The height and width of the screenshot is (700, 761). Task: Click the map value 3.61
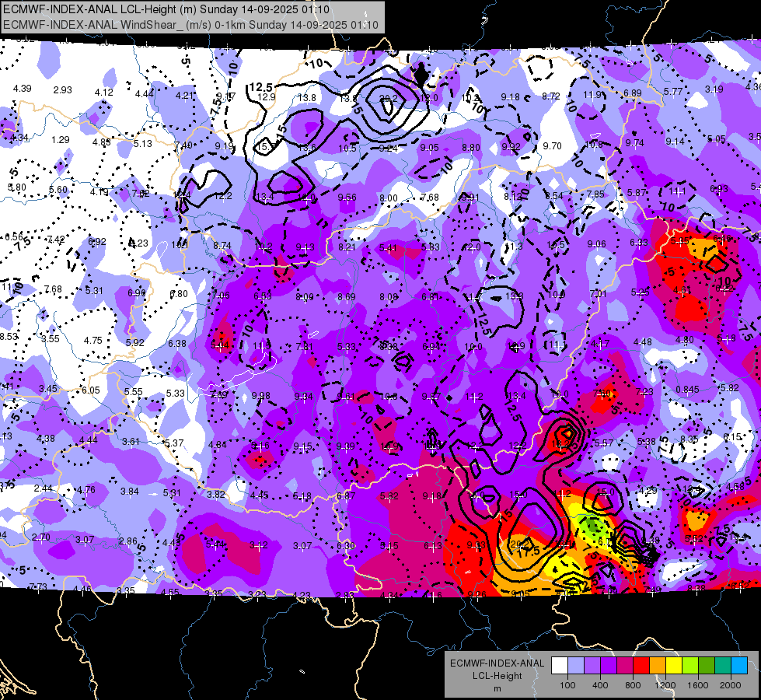[131, 442]
